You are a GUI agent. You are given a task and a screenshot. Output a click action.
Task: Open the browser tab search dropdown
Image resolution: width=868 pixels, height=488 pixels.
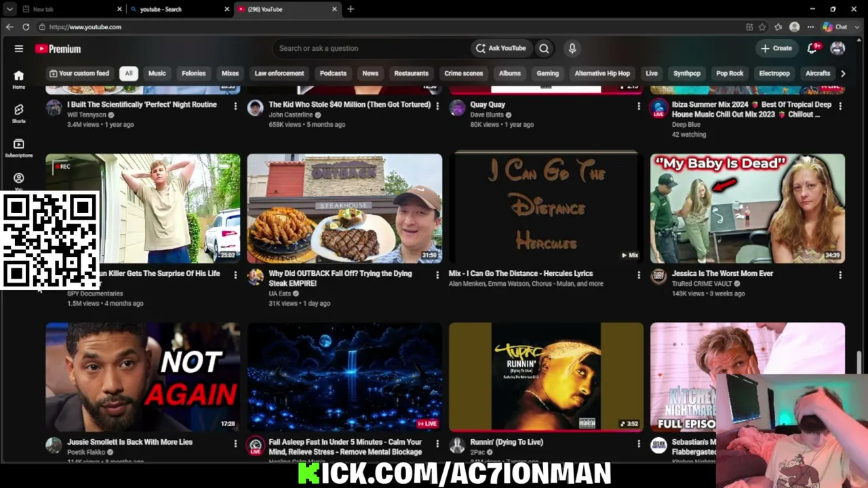9,9
